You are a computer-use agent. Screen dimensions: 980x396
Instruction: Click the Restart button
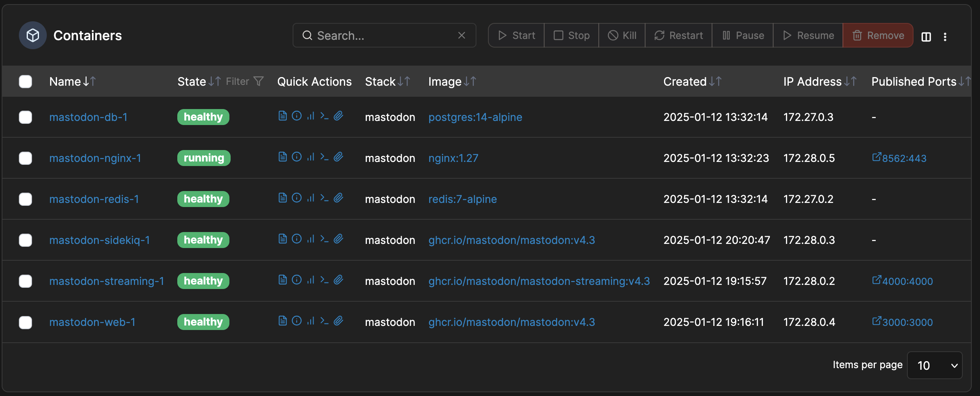point(678,35)
